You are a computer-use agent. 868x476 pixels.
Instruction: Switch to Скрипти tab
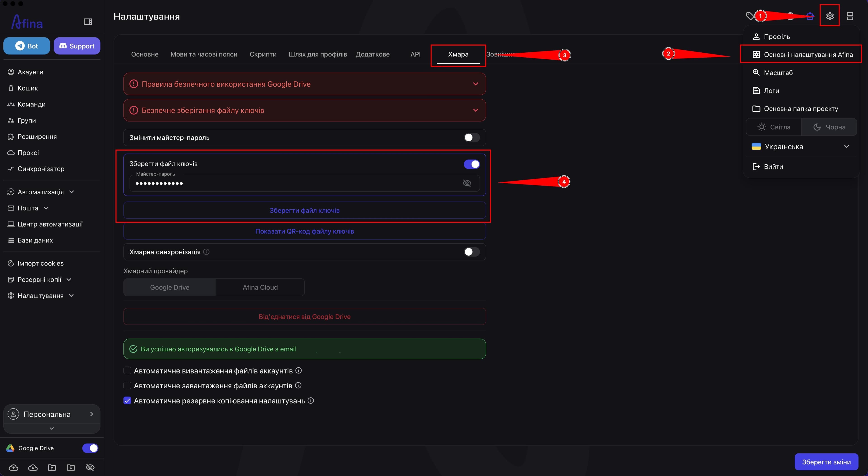coord(263,54)
